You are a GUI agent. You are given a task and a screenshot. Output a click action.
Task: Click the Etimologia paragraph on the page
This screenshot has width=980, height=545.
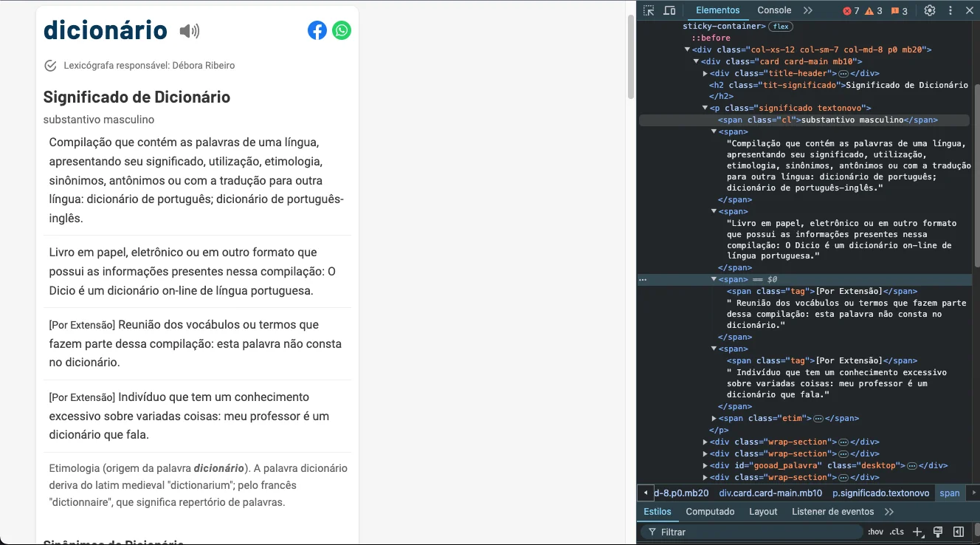tap(198, 485)
